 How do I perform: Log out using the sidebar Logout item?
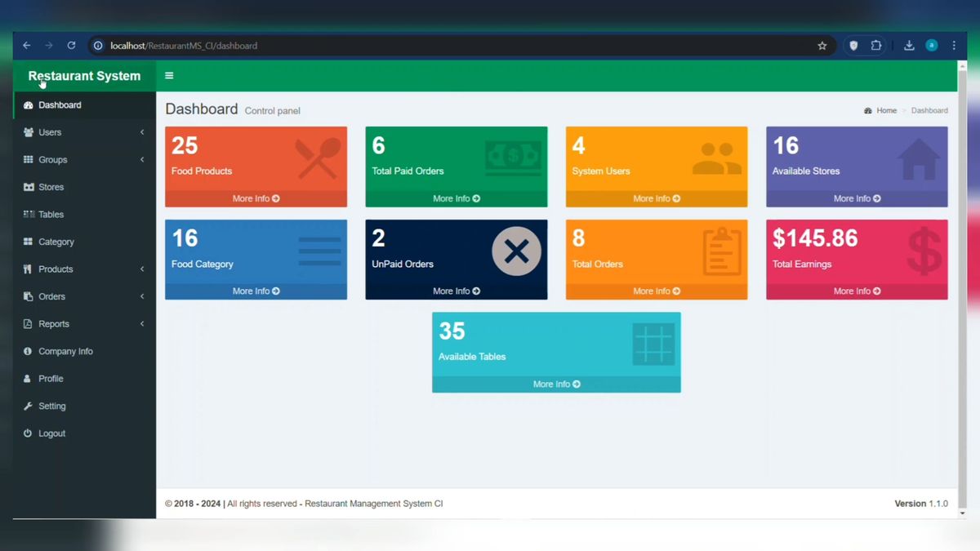click(x=51, y=433)
